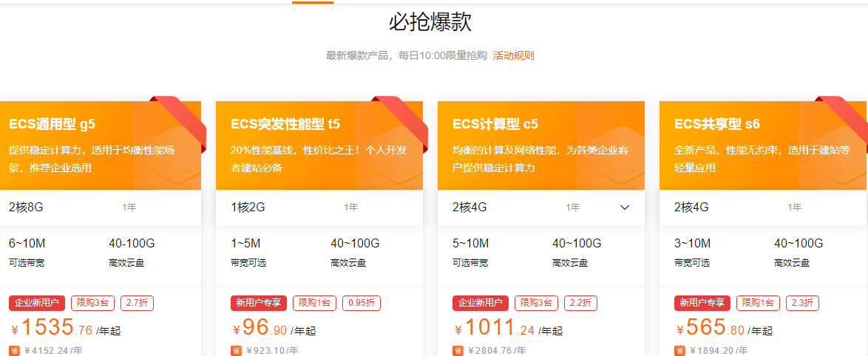Image resolution: width=868 pixels, height=356 pixels.
Task: Click the ECS通用型 g5 card title
Action: click(x=52, y=124)
